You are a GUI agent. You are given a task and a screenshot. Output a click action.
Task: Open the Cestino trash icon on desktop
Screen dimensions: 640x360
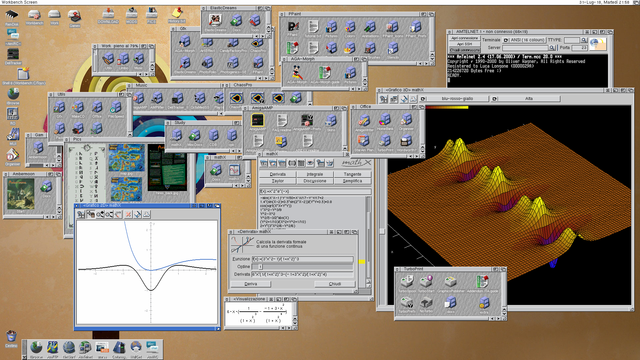click(11, 336)
